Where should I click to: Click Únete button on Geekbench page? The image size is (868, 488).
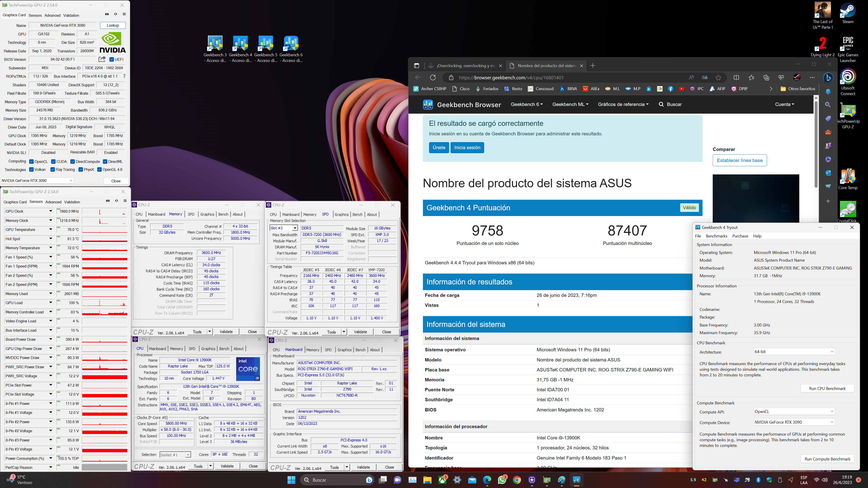(439, 148)
